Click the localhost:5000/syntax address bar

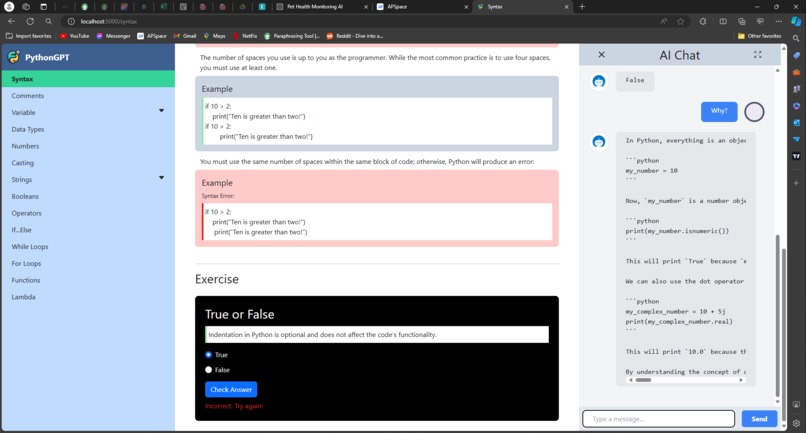(360, 21)
